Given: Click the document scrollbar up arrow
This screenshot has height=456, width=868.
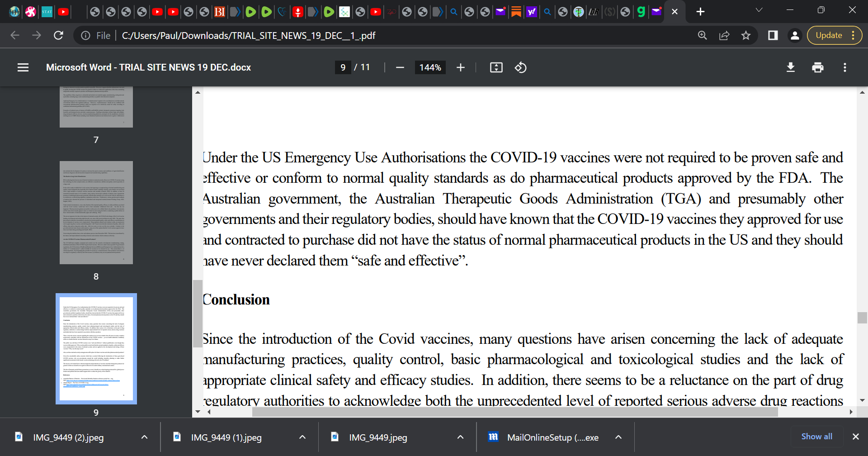Looking at the screenshot, I should pyautogui.click(x=862, y=92).
